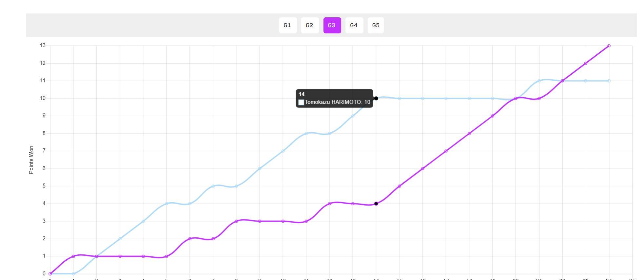
Task: Click the black highlighted point on the purple line
Action: pos(376,204)
